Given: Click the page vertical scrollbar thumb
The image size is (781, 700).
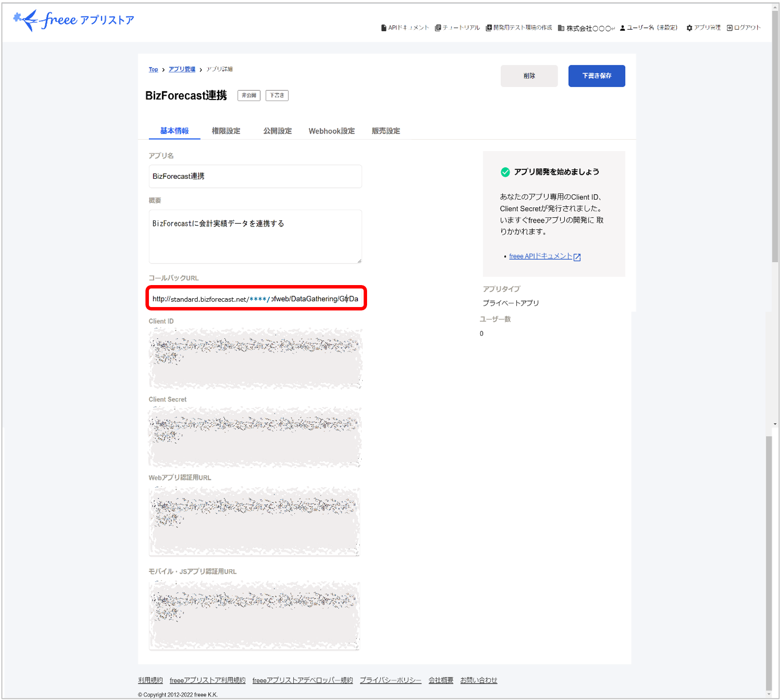Looking at the screenshot, I should tap(775, 137).
